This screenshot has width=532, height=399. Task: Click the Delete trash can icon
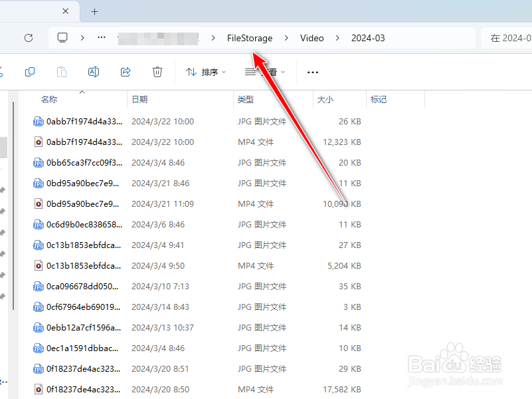(x=157, y=72)
